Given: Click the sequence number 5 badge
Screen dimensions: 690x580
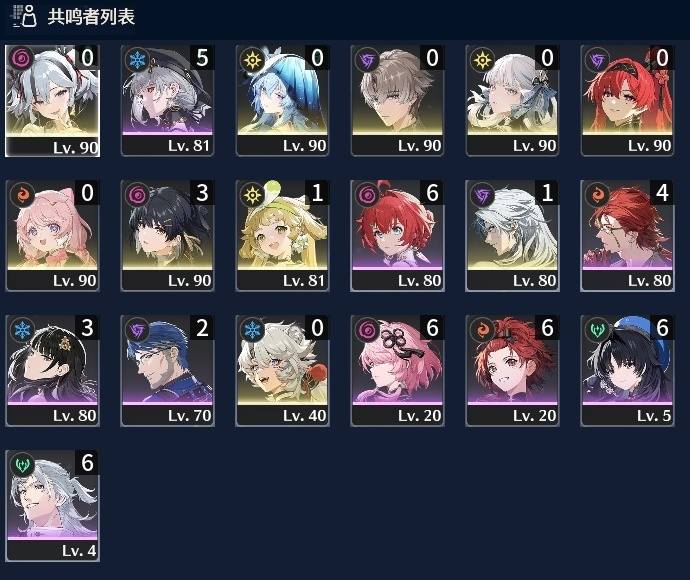Looking at the screenshot, I should click(x=202, y=57).
